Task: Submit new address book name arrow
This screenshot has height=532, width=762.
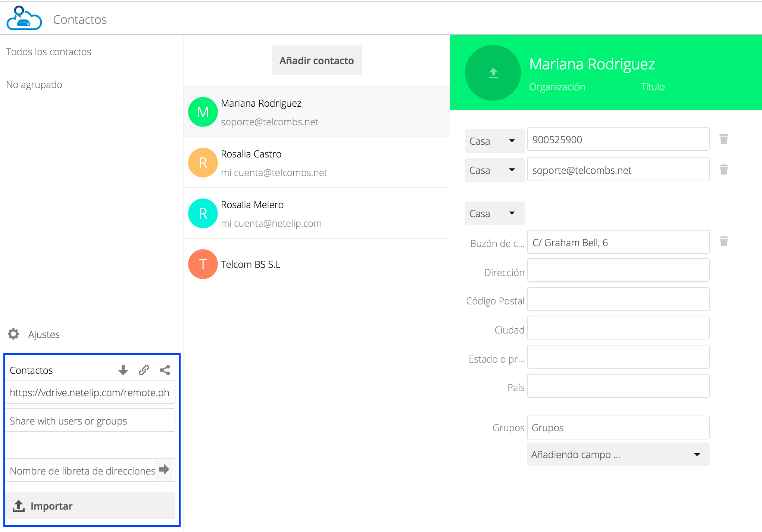Action: click(164, 469)
